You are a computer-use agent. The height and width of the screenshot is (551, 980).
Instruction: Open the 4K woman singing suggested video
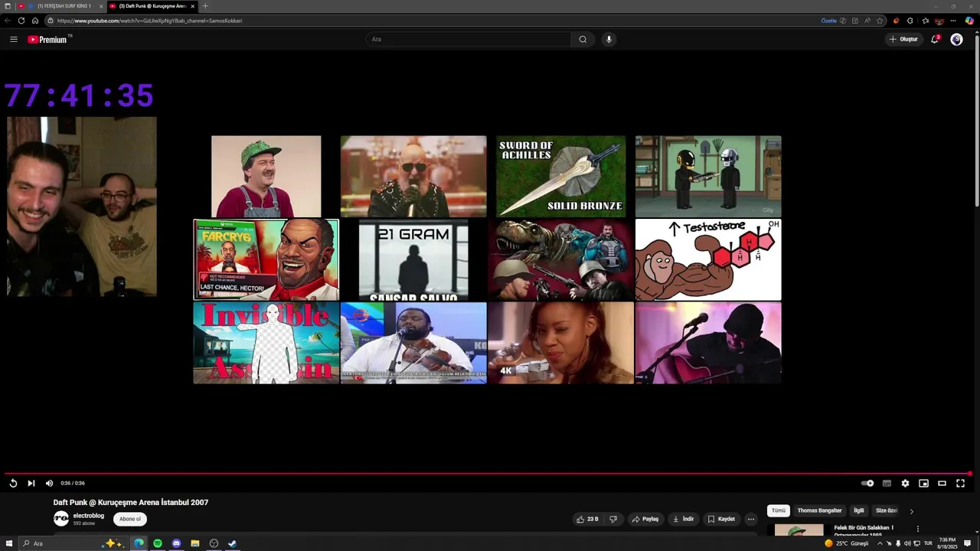[x=560, y=343]
